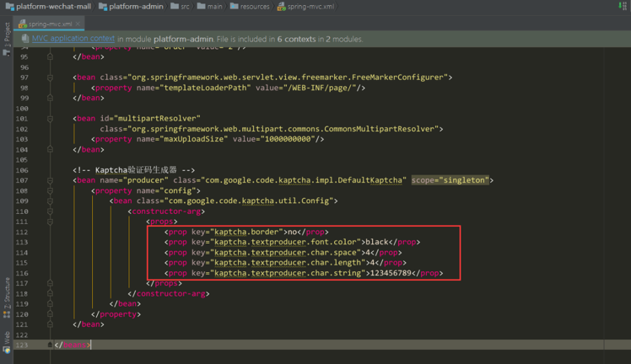This screenshot has height=364, width=631.
Task: Click the char.string value 123456789
Action: pyautogui.click(x=391, y=273)
